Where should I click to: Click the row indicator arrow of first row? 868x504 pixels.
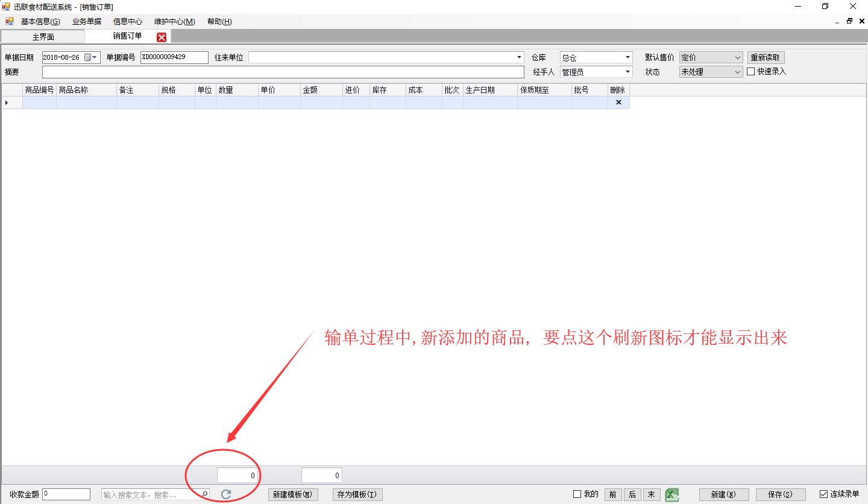point(7,102)
